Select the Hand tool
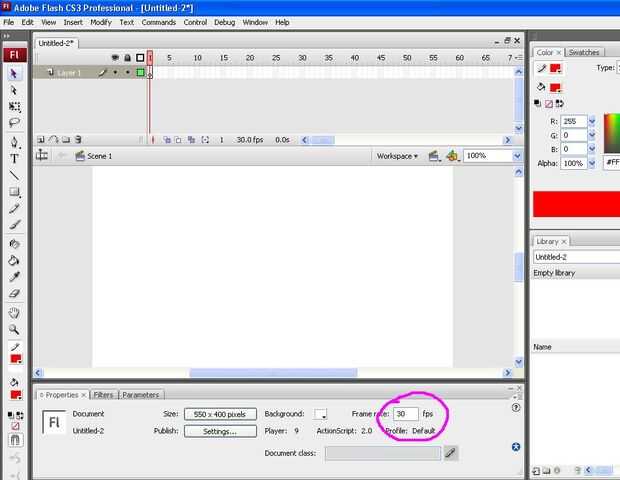620x480 pixels. point(15,313)
